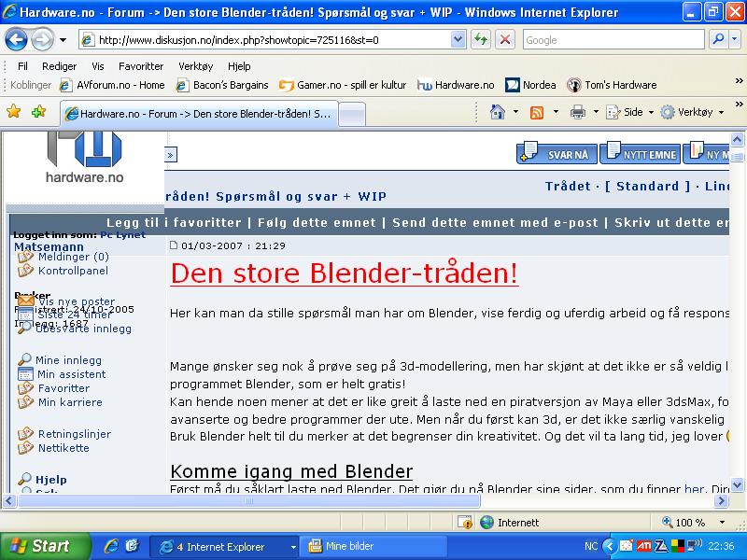Image resolution: width=747 pixels, height=560 pixels.
Task: Click the Print icon
Action: click(x=577, y=112)
